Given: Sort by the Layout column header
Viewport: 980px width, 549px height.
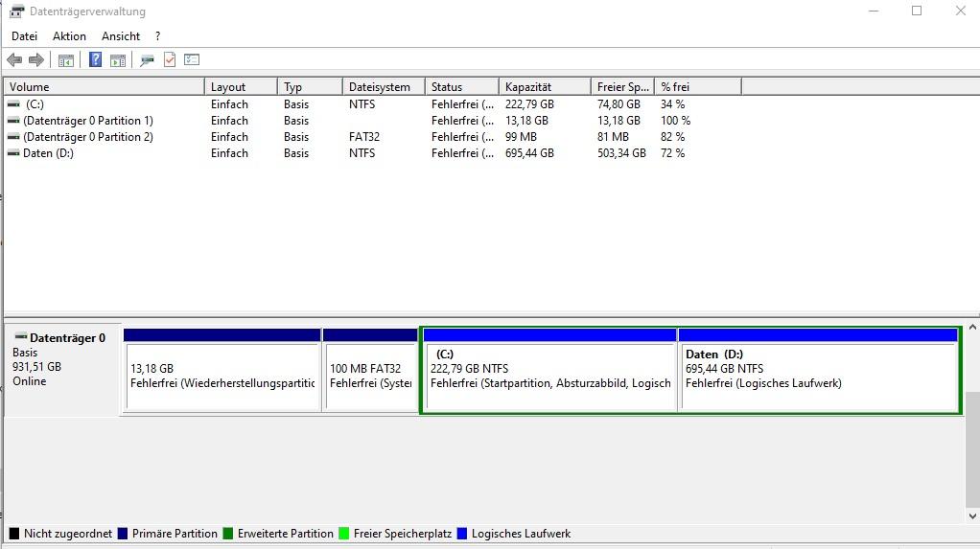Looking at the screenshot, I should [241, 87].
